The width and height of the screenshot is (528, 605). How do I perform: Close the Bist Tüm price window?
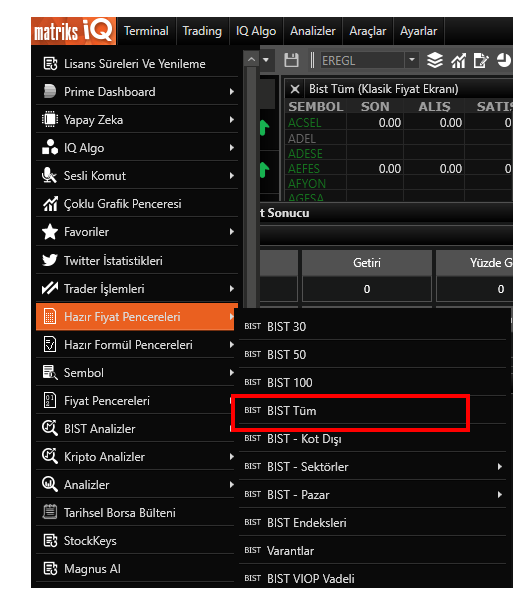(x=295, y=90)
